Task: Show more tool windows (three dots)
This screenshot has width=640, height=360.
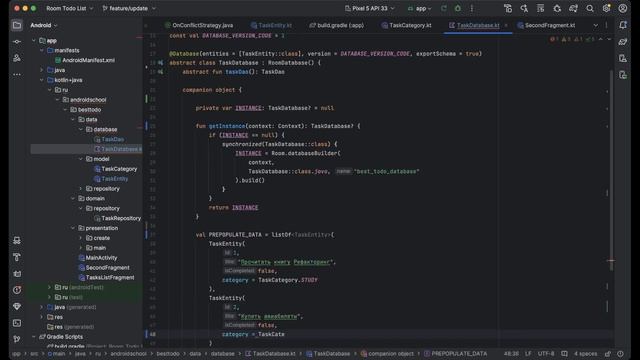Action: click(17, 74)
